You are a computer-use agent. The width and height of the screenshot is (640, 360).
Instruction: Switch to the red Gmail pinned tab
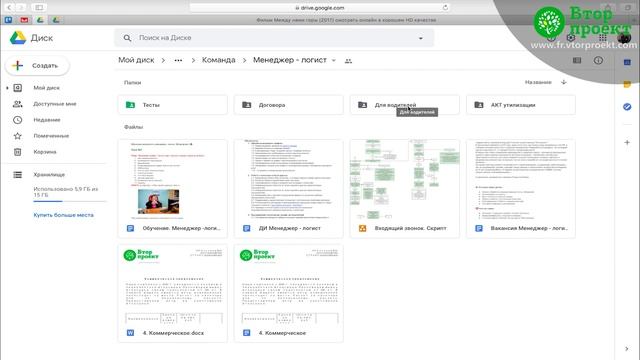tap(24, 20)
